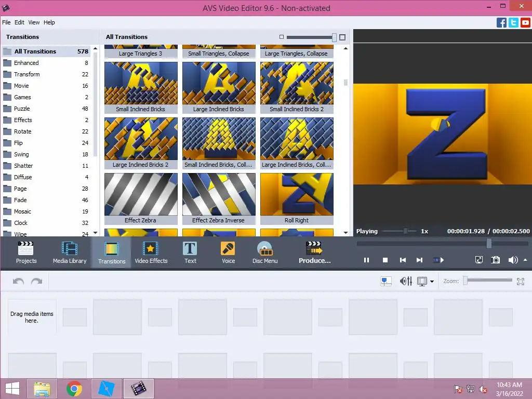This screenshot has width=532, height=399.
Task: Open the Twitter link icon
Action: (x=513, y=23)
